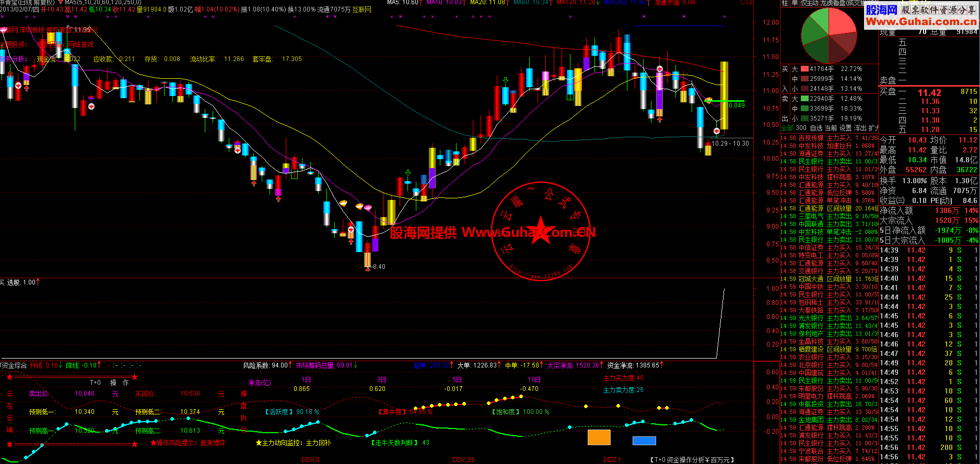The width and height of the screenshot is (980, 464).
Task: Click the circle signal marker near price 10.50
Action: click(717, 131)
